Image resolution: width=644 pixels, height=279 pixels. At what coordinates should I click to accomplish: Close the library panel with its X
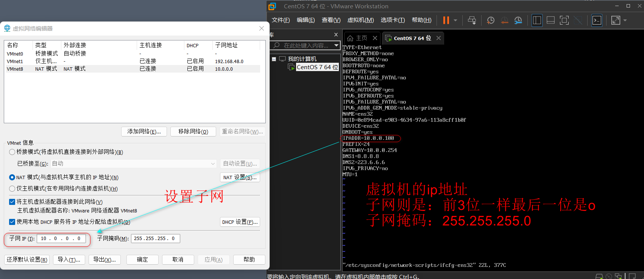pyautogui.click(x=336, y=35)
